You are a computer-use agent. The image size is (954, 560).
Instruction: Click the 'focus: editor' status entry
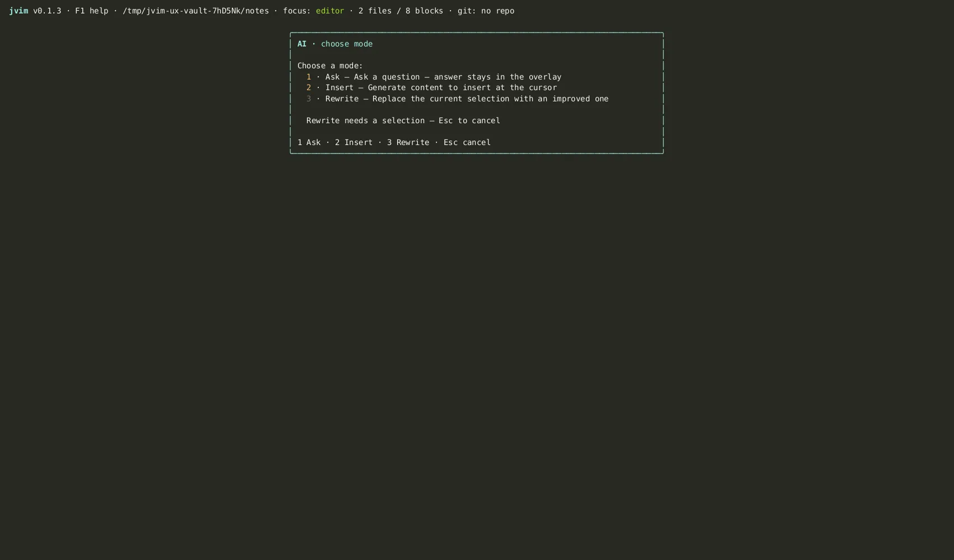pyautogui.click(x=314, y=11)
